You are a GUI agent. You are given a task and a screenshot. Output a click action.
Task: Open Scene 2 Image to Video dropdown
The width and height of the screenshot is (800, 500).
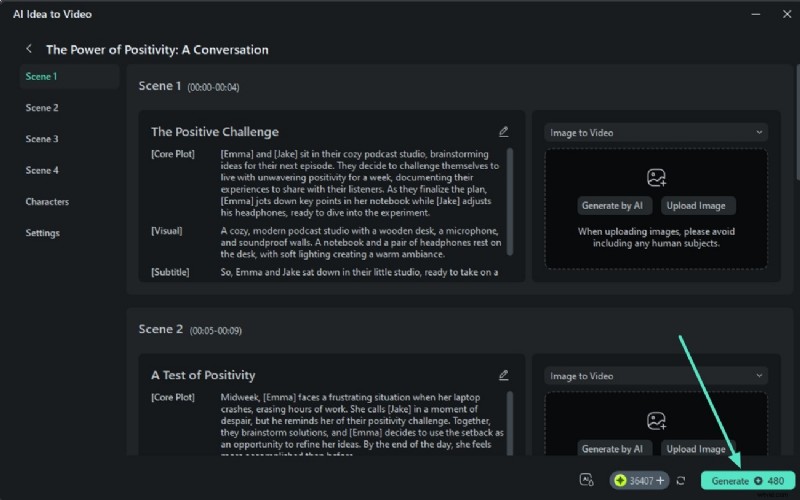656,376
